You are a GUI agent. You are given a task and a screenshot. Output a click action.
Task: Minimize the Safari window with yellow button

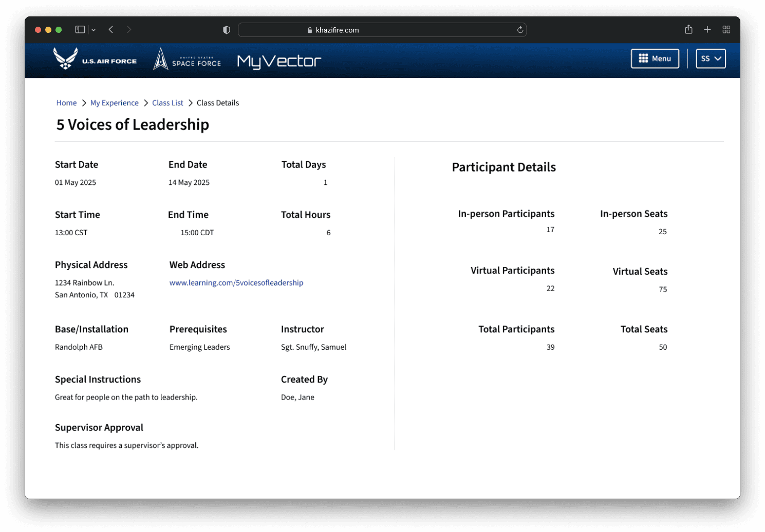(x=48, y=30)
